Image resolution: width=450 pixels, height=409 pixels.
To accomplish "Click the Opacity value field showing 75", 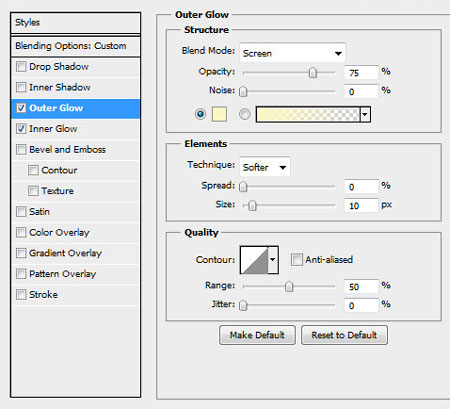I will coord(361,72).
